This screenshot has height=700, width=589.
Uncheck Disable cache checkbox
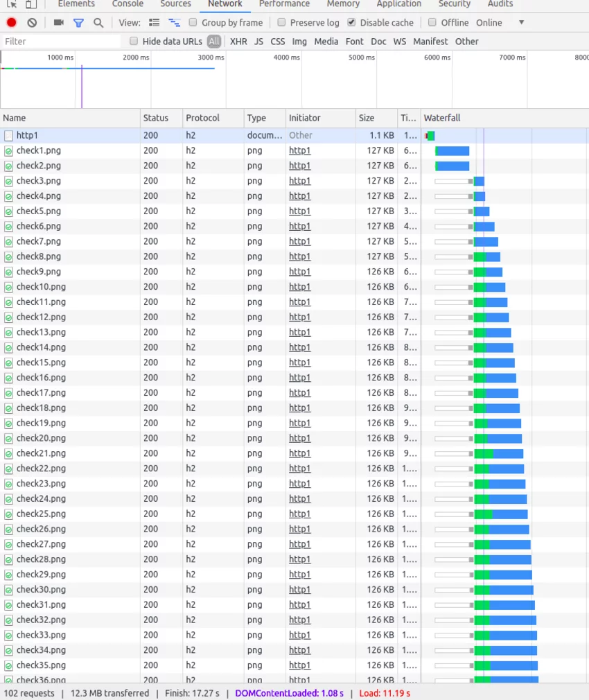tap(351, 22)
